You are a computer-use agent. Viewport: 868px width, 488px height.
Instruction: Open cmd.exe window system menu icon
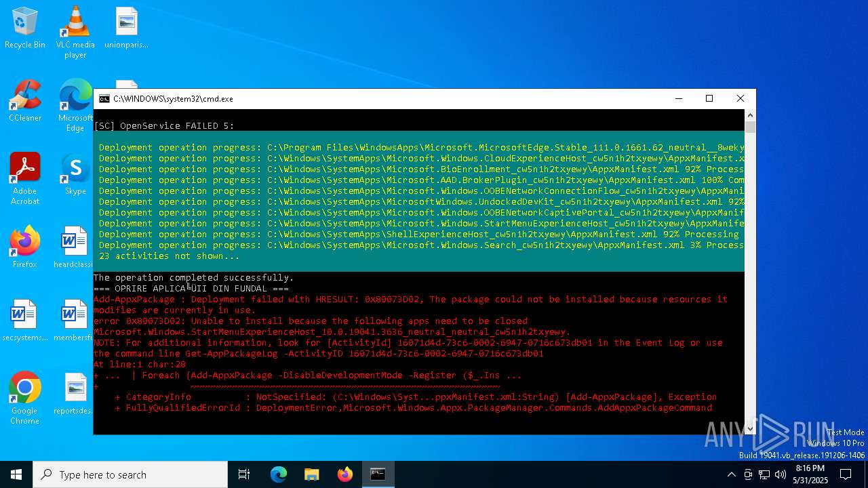(104, 99)
